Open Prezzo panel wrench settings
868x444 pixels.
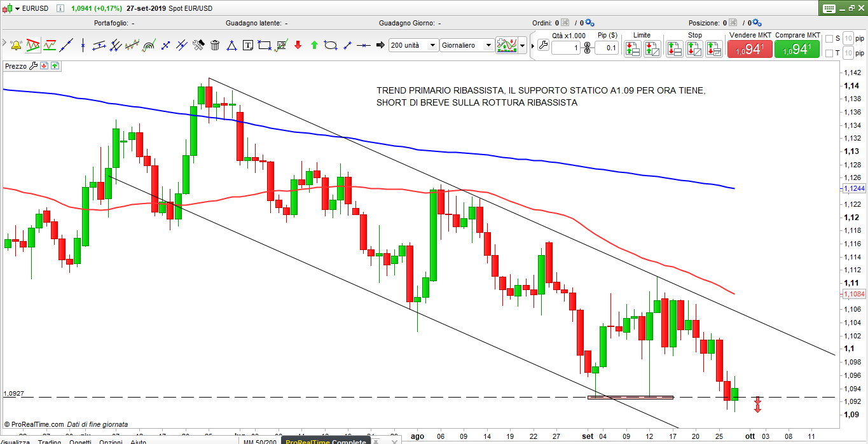[x=34, y=66]
